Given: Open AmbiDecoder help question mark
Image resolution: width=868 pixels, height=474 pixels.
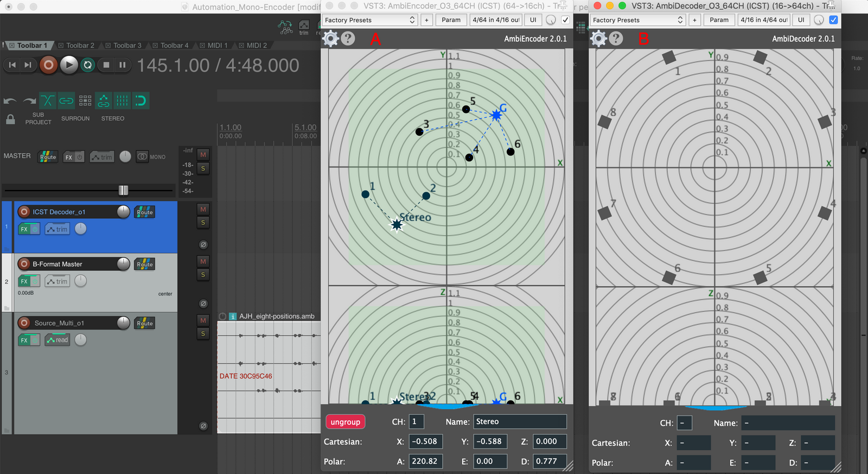Looking at the screenshot, I should pos(616,39).
